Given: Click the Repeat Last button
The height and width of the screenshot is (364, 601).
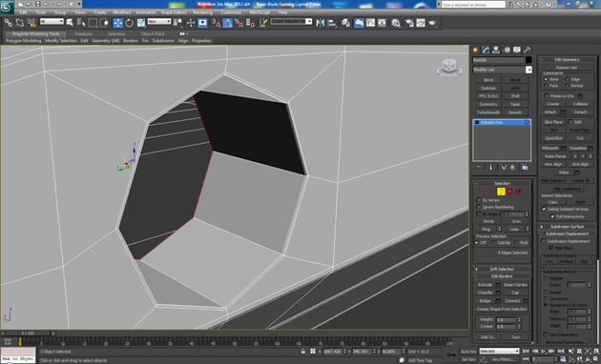Looking at the screenshot, I should point(567,68).
